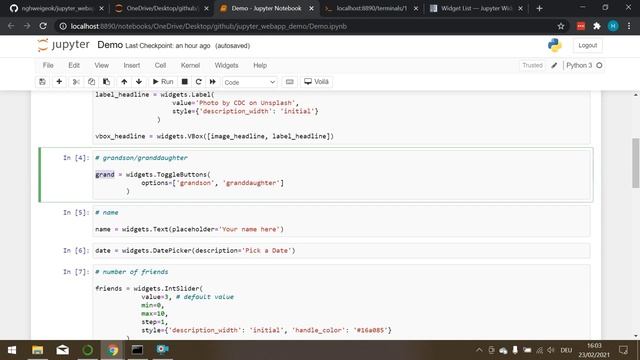Move selected cell down arrow
The width and height of the screenshot is (640, 360).
pyautogui.click(x=139, y=82)
